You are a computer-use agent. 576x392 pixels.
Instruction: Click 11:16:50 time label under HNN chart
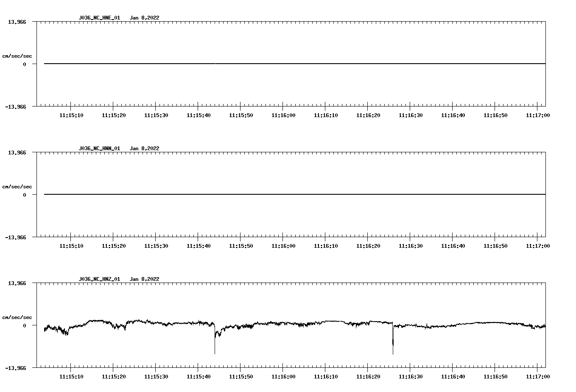pyautogui.click(x=495, y=246)
